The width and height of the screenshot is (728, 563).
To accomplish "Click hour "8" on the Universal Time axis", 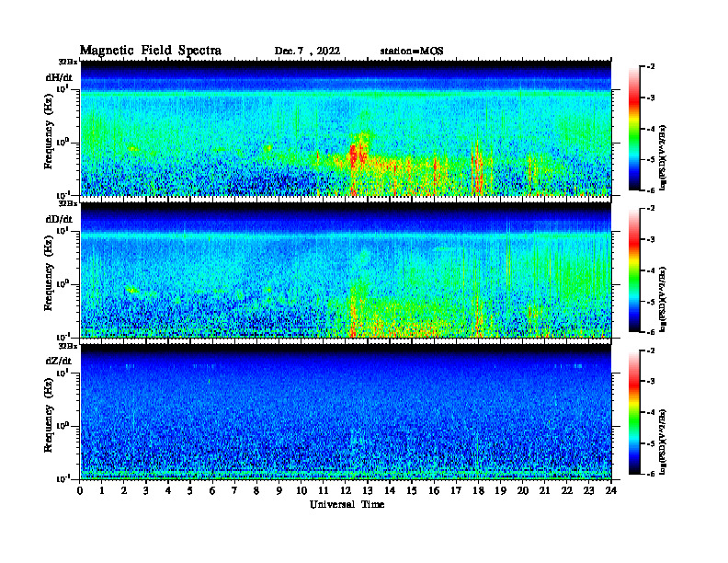I will tap(256, 490).
